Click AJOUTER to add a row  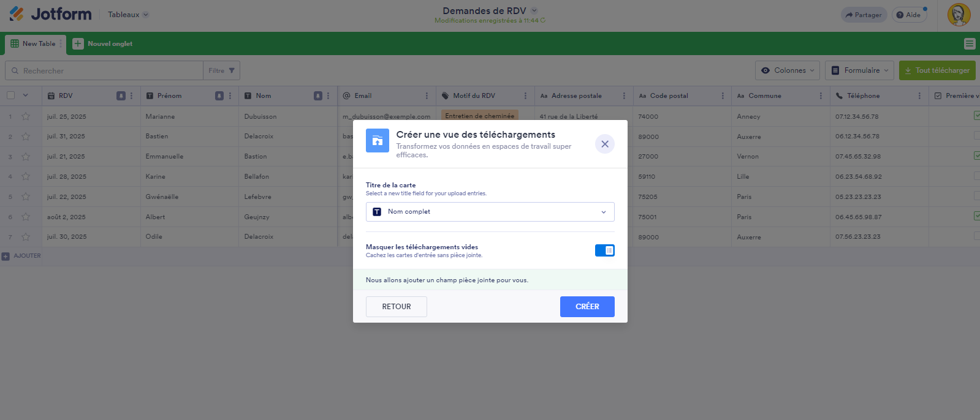pyautogui.click(x=21, y=256)
